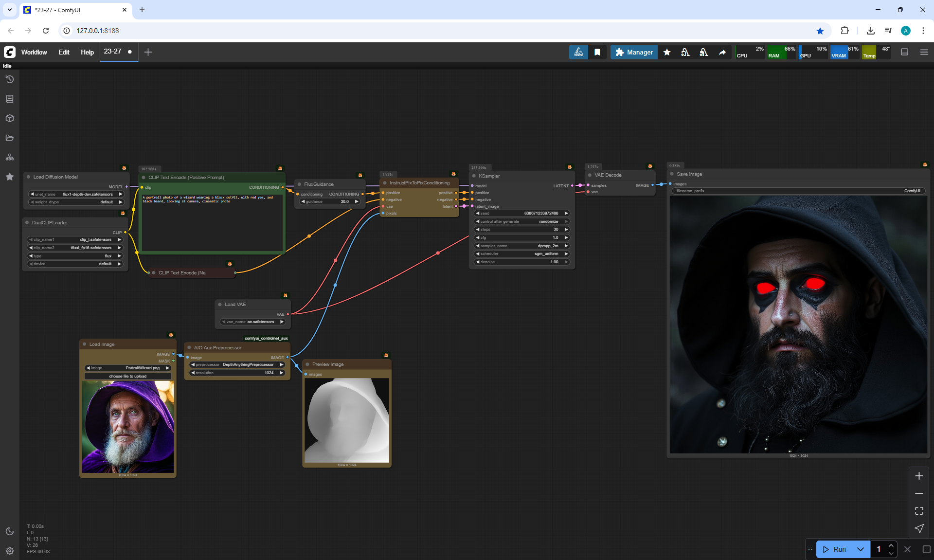Open the node library cube icon
This screenshot has height=560, width=934.
(x=10, y=118)
